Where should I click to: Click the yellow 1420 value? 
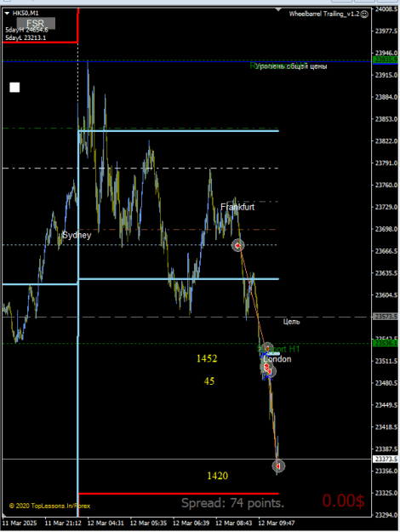[218, 476]
